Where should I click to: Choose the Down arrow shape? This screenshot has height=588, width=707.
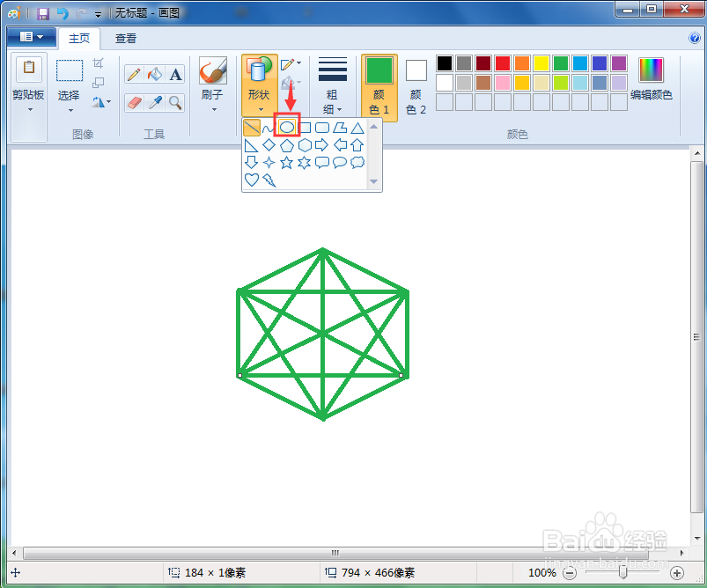(251, 162)
